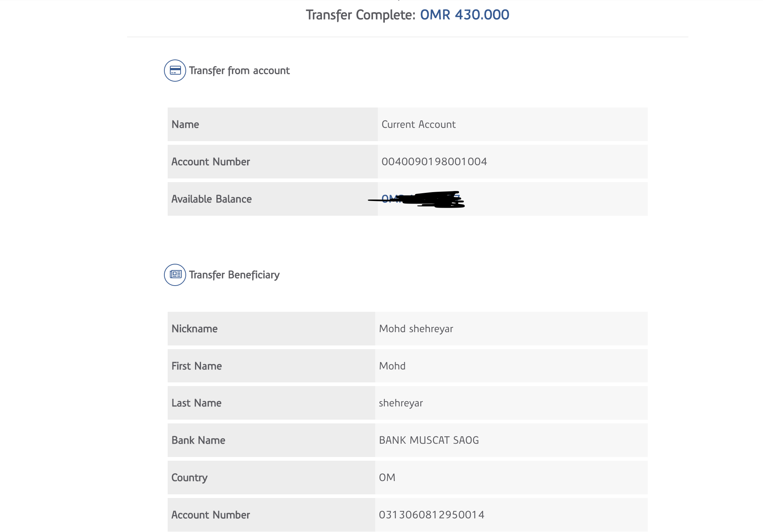Click the card icon beside Transfer from account
The width and height of the screenshot is (763, 532).
pyautogui.click(x=175, y=71)
